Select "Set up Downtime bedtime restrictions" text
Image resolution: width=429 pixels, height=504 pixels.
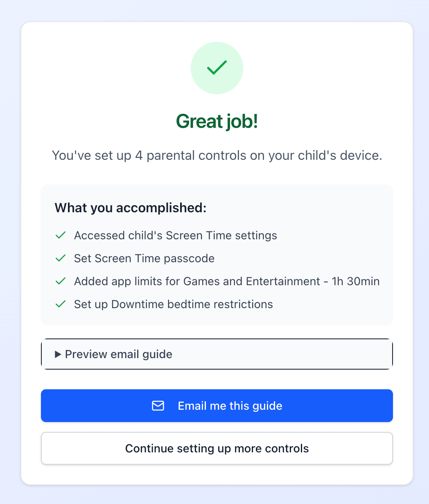click(x=173, y=304)
